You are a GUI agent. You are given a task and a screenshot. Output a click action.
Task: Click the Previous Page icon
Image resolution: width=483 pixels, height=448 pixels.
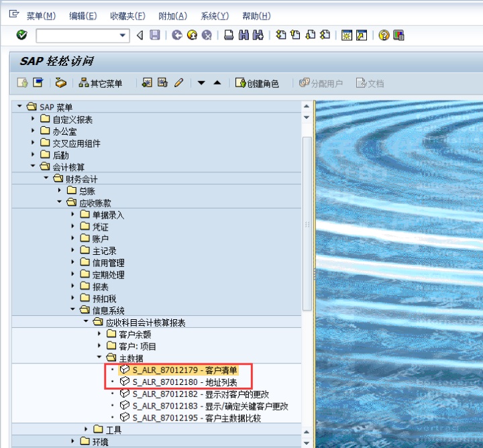(x=295, y=35)
